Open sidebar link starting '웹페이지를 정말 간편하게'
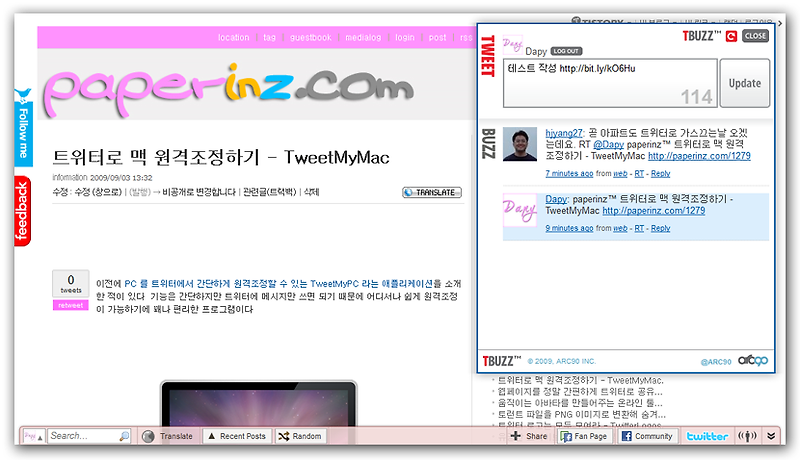800x460 pixels. 580,392
